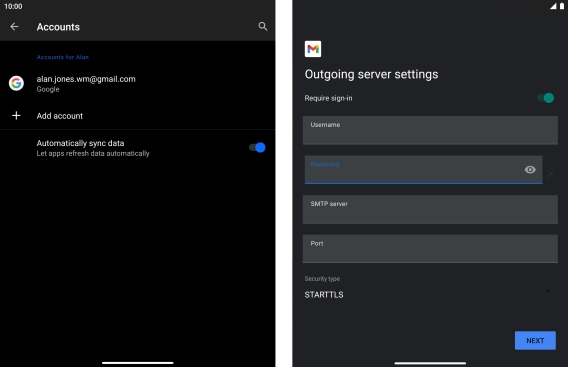Click the Port field
568x367 pixels.
tap(430, 249)
